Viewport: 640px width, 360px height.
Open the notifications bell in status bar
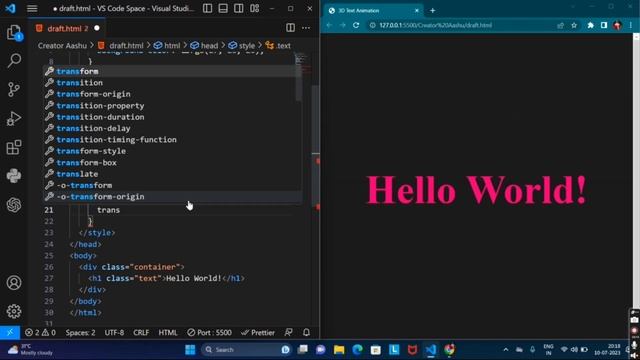(306, 333)
